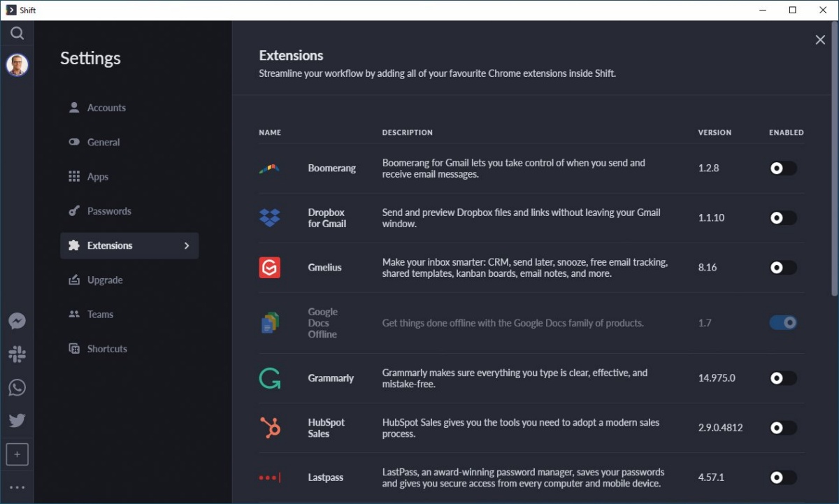The height and width of the screenshot is (504, 839).
Task: Click the DESCRIPTION column header
Action: 408,132
